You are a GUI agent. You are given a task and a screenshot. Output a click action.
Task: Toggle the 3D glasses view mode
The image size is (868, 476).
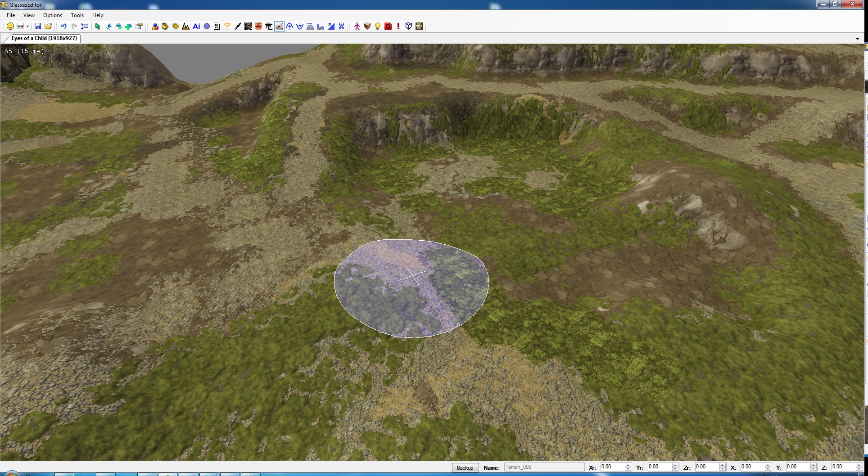20,27
